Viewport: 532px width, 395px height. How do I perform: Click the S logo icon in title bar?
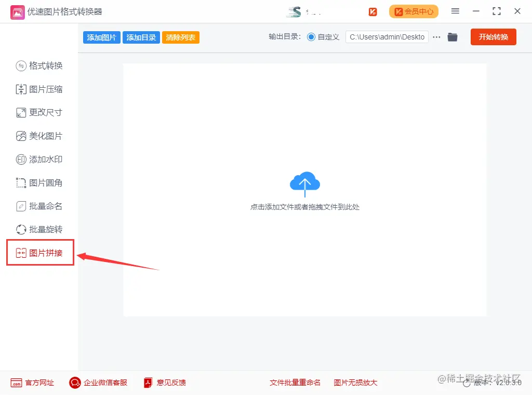click(294, 12)
